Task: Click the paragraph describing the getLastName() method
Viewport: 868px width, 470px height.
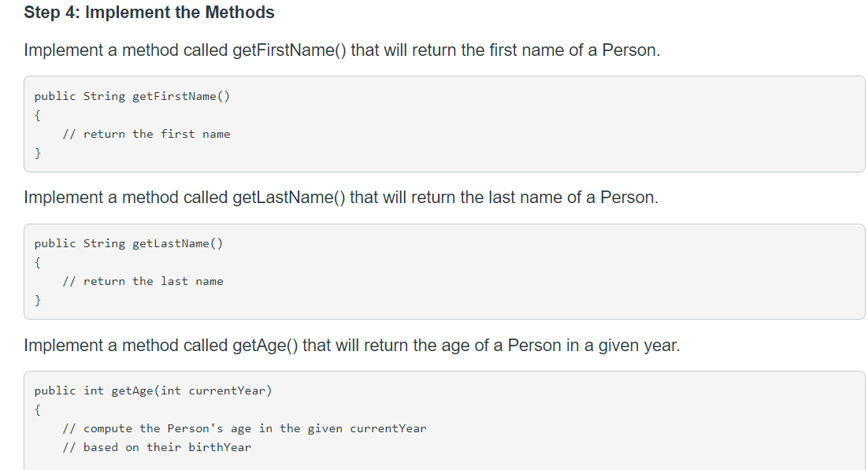Action: (341, 198)
